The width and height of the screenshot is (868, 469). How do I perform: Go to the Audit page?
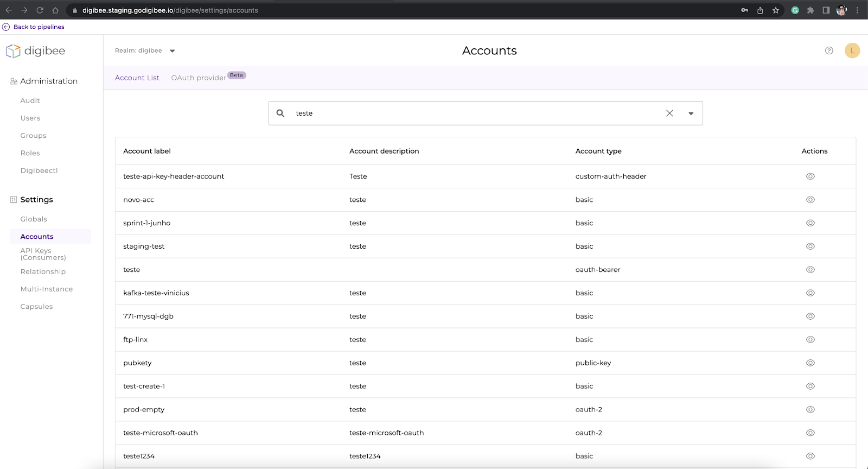pos(30,100)
